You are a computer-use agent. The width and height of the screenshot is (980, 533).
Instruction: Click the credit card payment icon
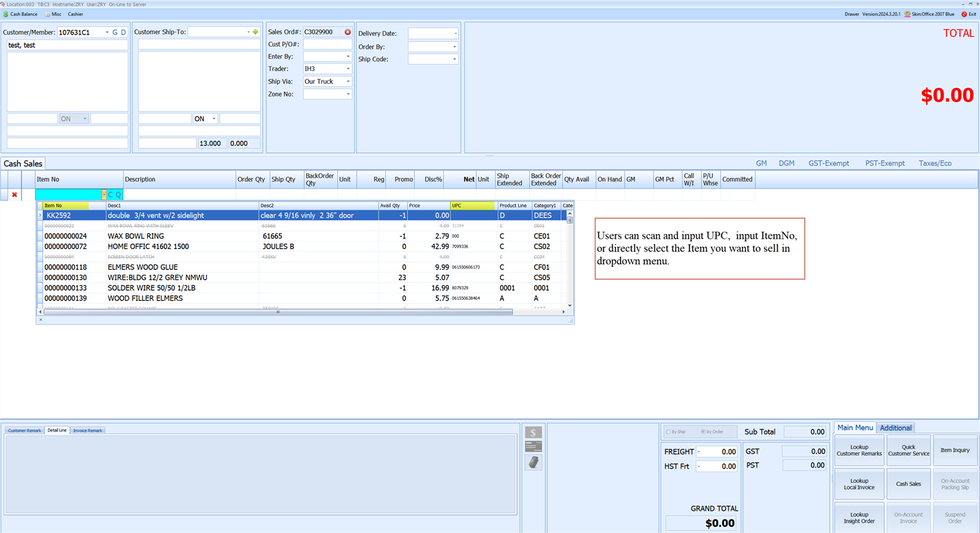pos(533,446)
